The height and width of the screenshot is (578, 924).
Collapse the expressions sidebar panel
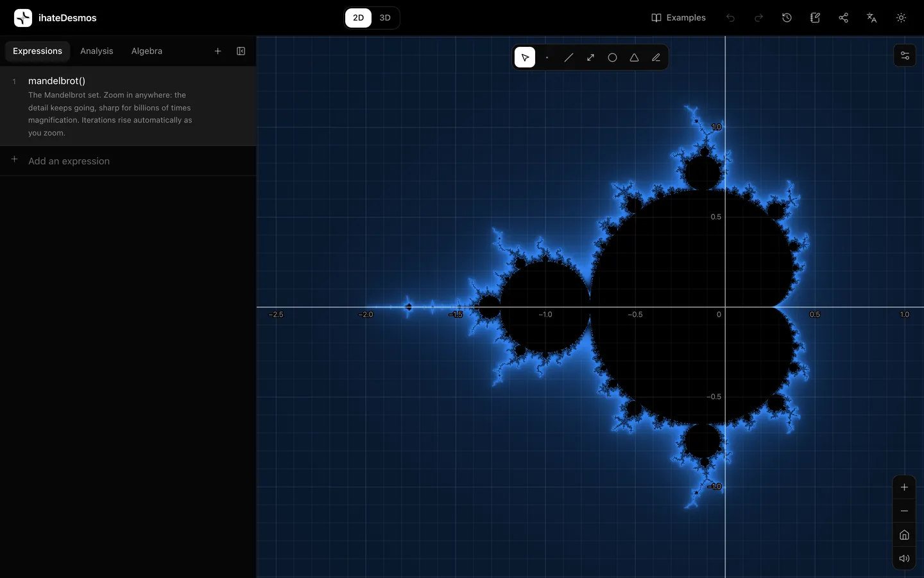[241, 51]
